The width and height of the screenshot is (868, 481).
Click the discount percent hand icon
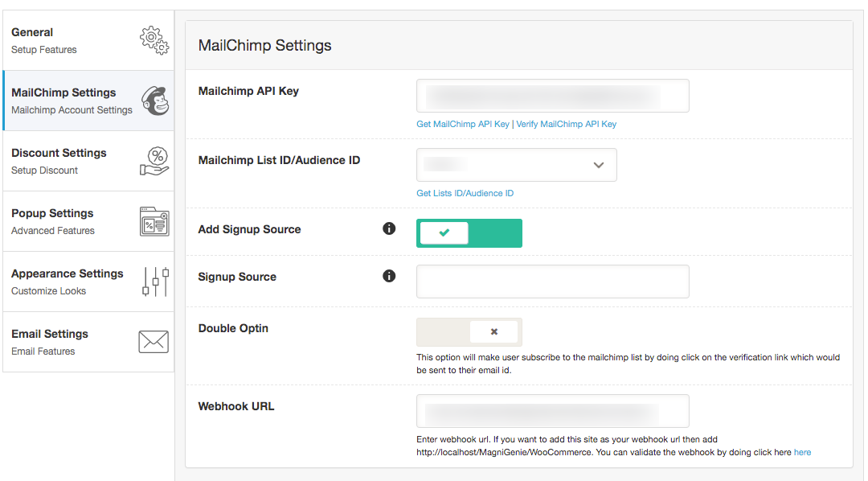click(155, 160)
